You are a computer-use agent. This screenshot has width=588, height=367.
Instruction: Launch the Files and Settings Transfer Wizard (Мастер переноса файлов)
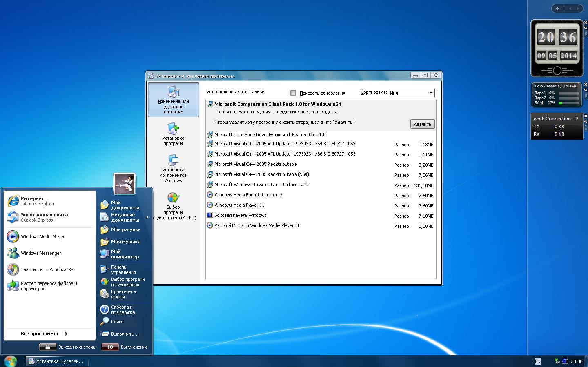49,286
